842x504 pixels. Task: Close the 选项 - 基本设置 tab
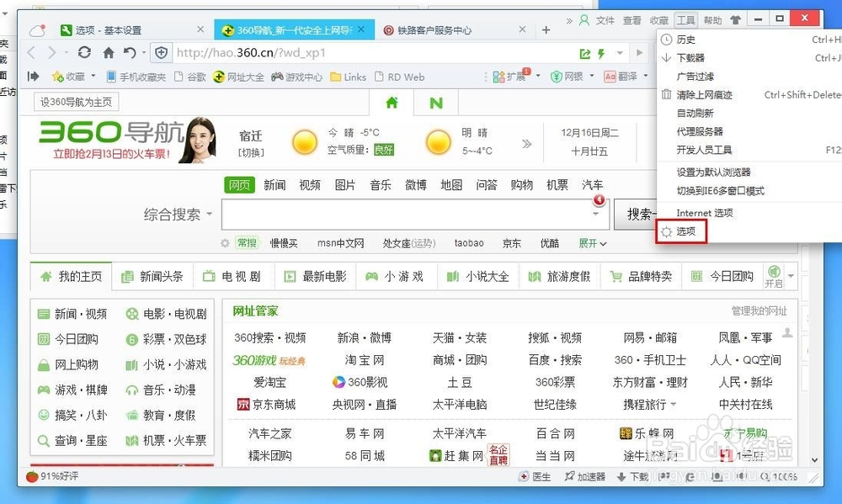(x=200, y=29)
